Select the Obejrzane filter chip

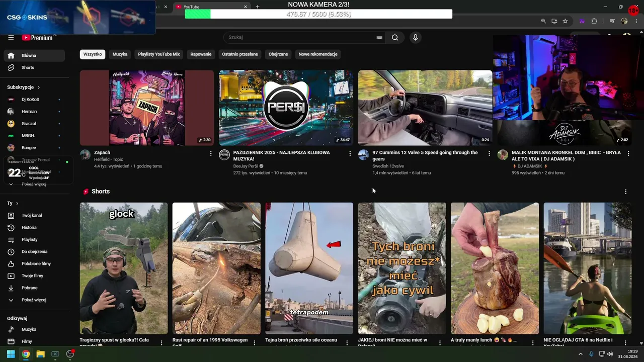click(278, 54)
